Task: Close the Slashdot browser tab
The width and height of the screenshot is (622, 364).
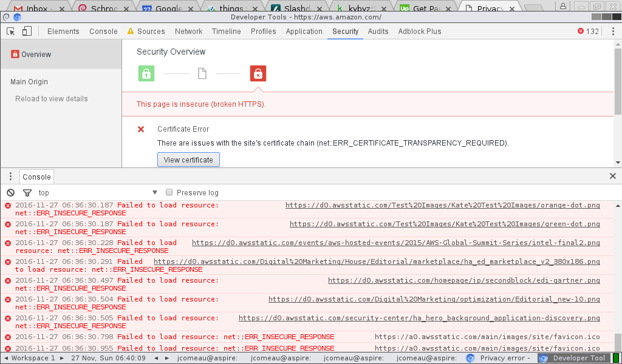Action: point(320,8)
